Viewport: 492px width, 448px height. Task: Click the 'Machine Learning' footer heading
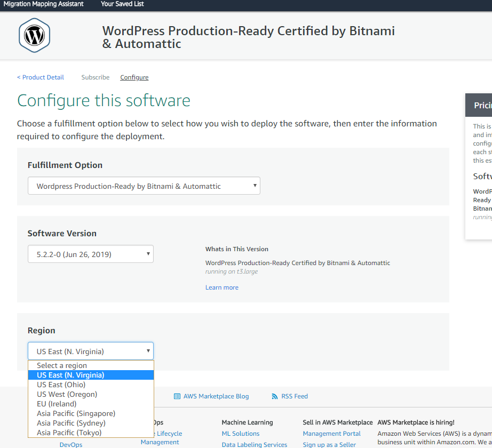pos(247,422)
